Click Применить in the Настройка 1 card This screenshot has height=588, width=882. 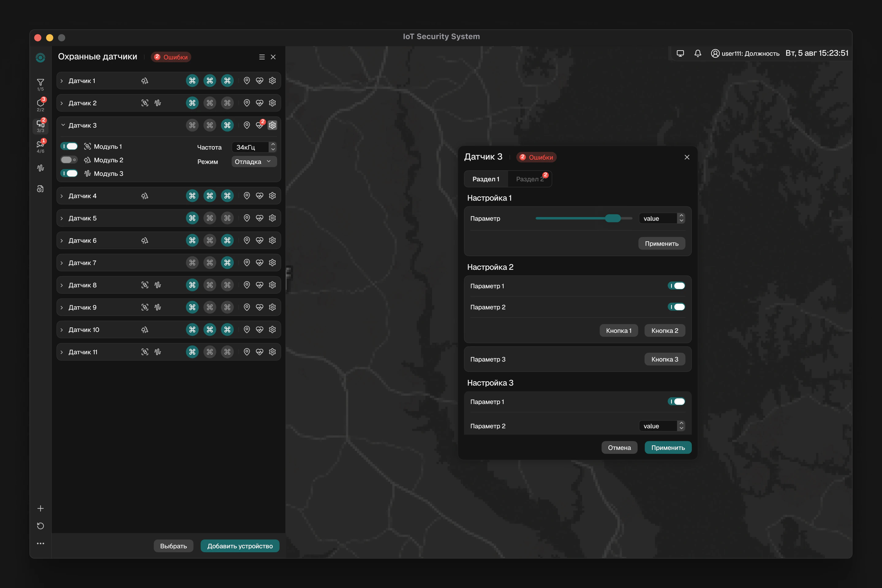[x=661, y=243]
